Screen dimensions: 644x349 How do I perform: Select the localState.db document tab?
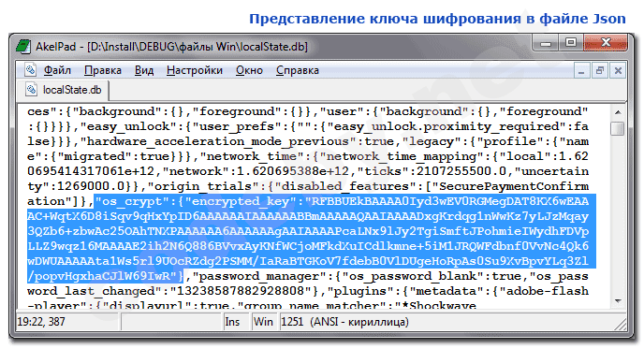(64, 90)
